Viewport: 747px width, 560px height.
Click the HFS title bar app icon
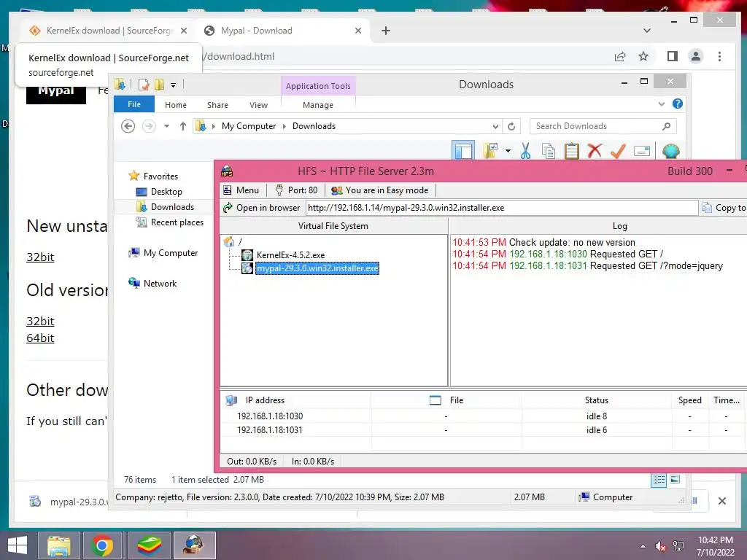point(227,171)
